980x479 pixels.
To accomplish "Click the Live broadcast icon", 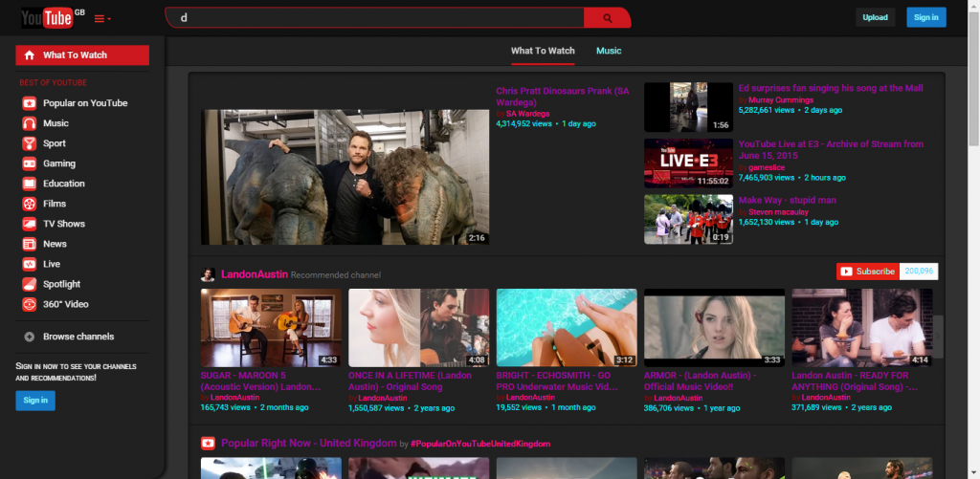I will (29, 264).
